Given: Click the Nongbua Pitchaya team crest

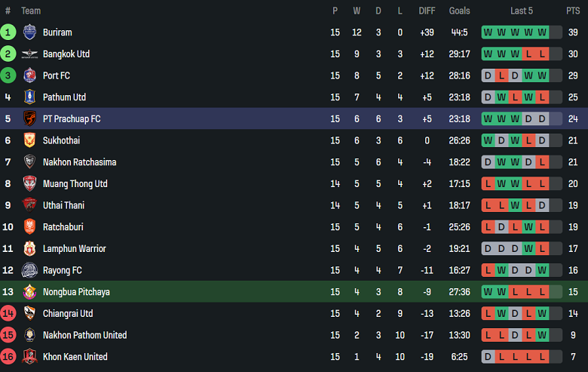Looking at the screenshot, I should [29, 292].
